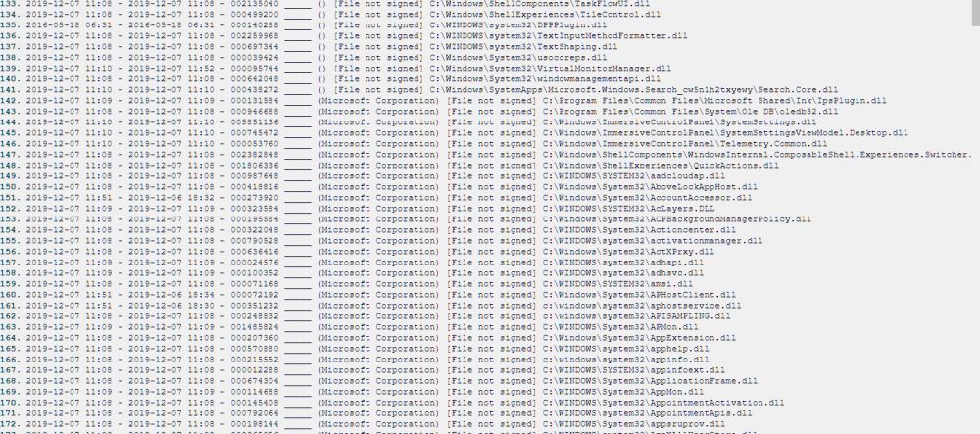Viewport: 980px width, 434px height.
Task: Click the Search.Core.dll path on line 141
Action: pos(634,90)
